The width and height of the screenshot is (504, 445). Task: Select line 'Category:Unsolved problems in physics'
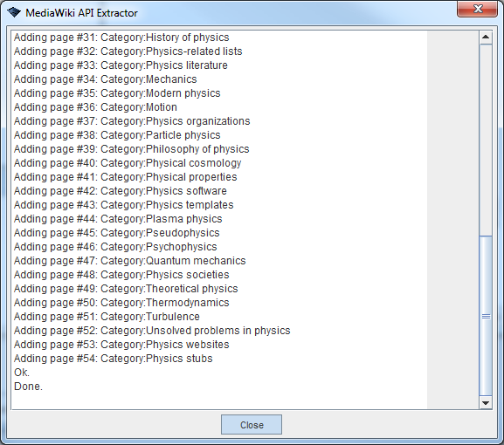pos(152,331)
